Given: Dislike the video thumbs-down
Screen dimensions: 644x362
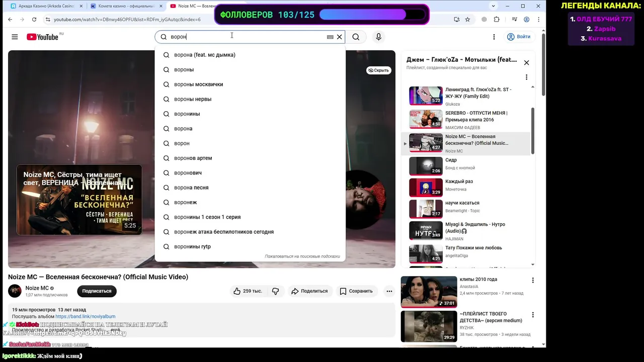Looking at the screenshot, I should (275, 291).
